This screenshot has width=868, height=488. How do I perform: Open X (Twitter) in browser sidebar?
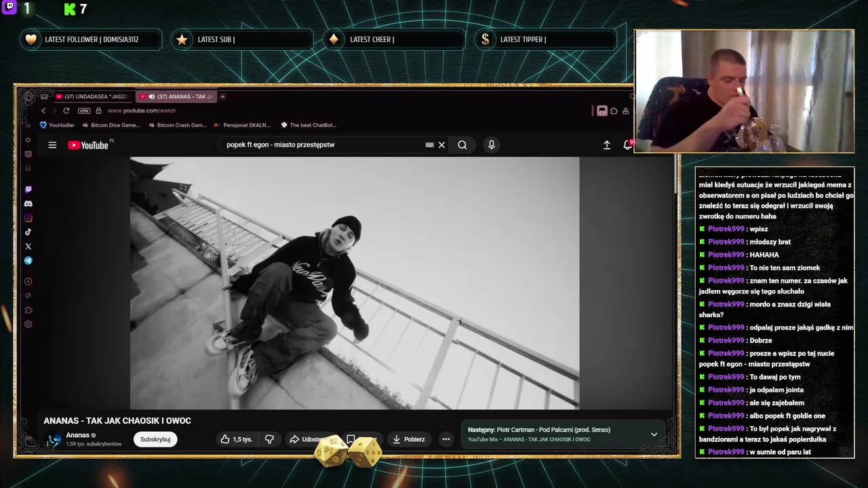point(28,247)
